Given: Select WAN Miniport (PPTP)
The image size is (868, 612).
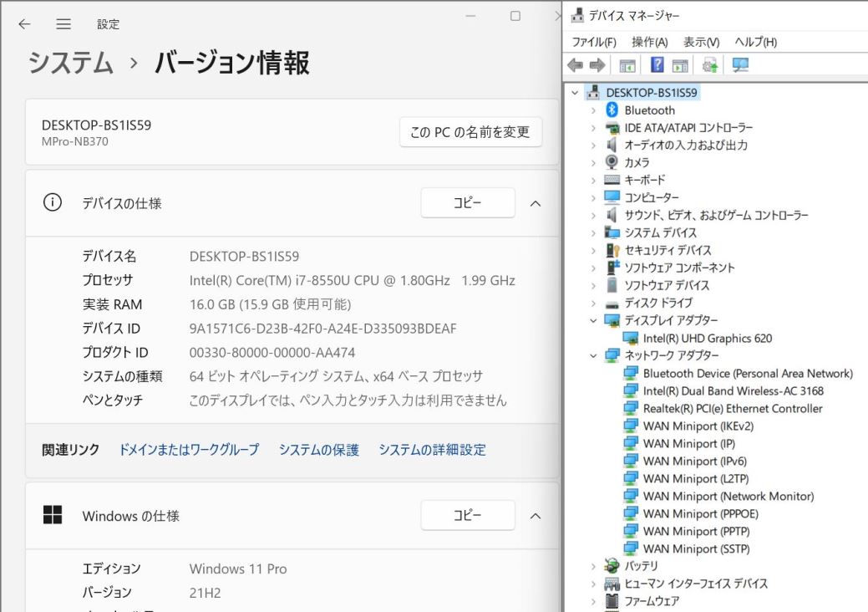Looking at the screenshot, I should click(697, 531).
